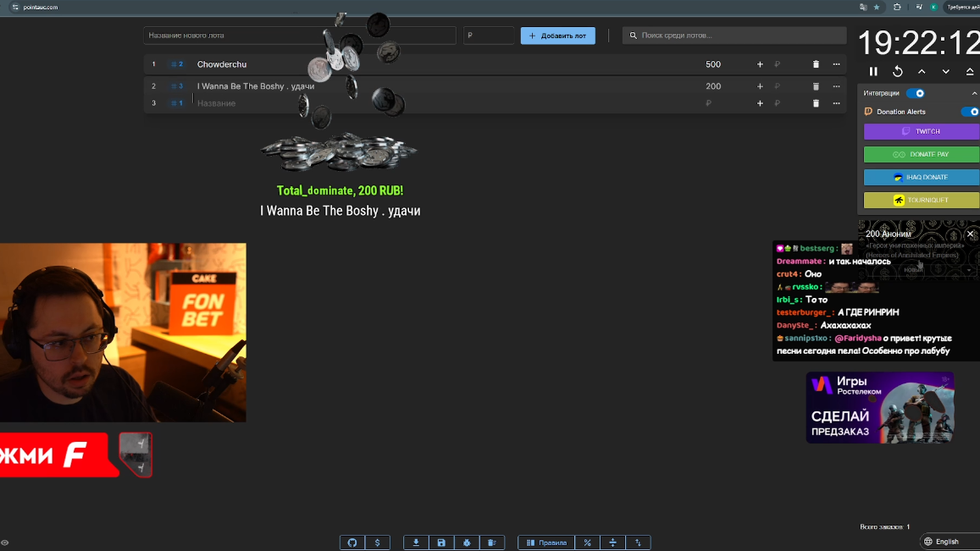
Task: Click the browser media control icon
Action: point(919,7)
